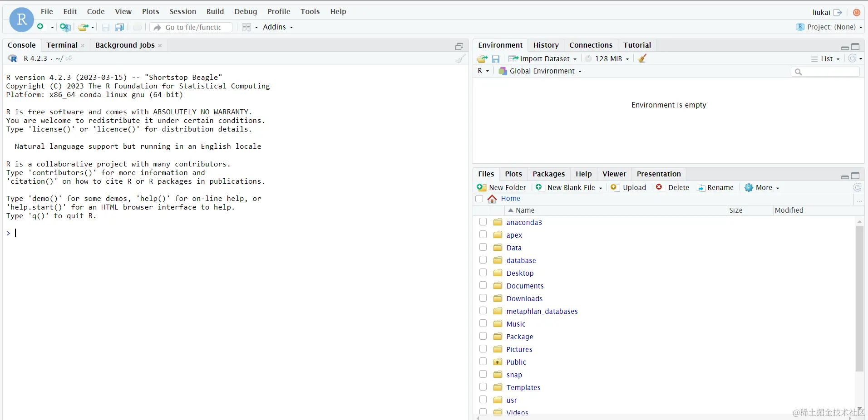The height and width of the screenshot is (420, 868).
Task: Open the Plots menu in menu bar
Action: (x=151, y=12)
